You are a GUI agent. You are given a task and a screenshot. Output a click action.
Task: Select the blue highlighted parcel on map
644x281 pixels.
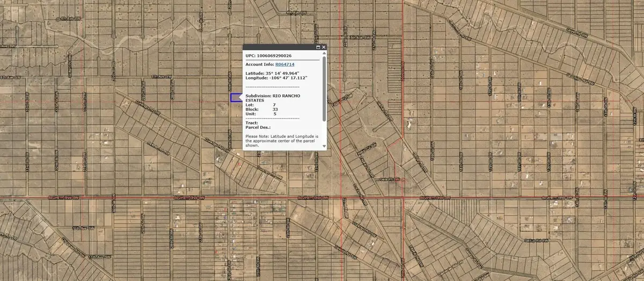236,98
